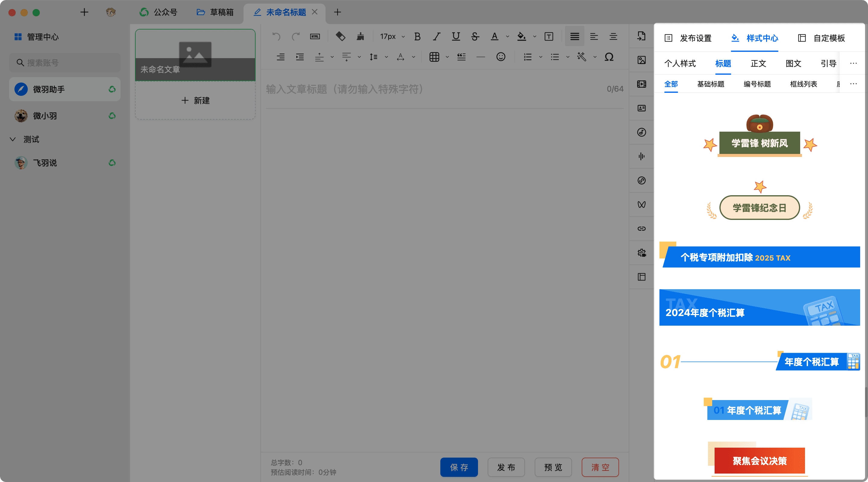Select the 编号标题 style category
Image resolution: width=868 pixels, height=482 pixels.
(757, 84)
